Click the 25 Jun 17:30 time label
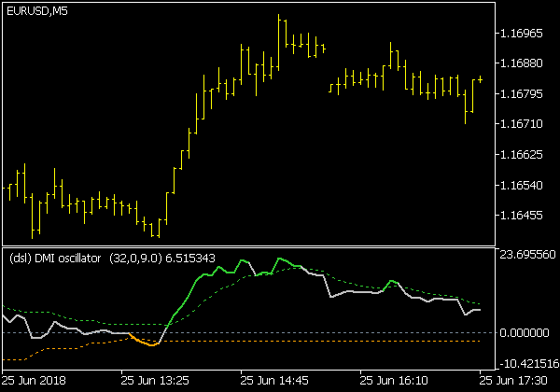This screenshot has height=392, width=560. [512, 380]
